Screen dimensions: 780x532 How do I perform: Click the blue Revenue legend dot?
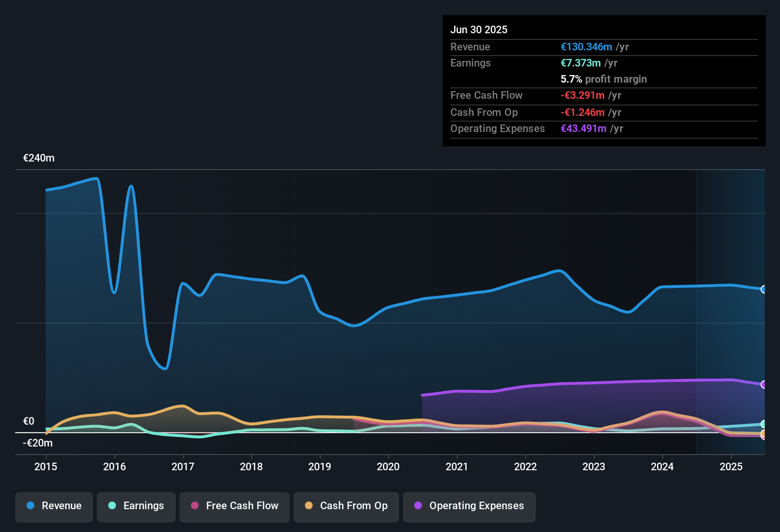30,505
